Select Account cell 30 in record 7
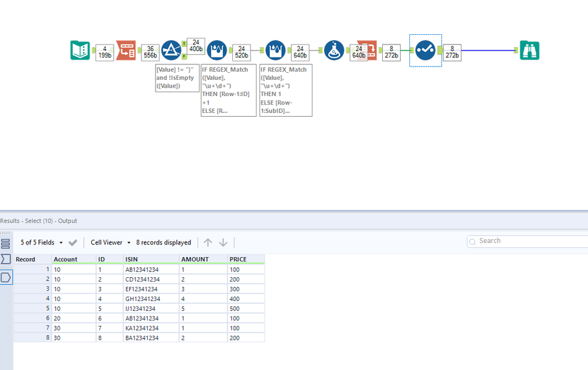588x370 pixels. [74, 328]
